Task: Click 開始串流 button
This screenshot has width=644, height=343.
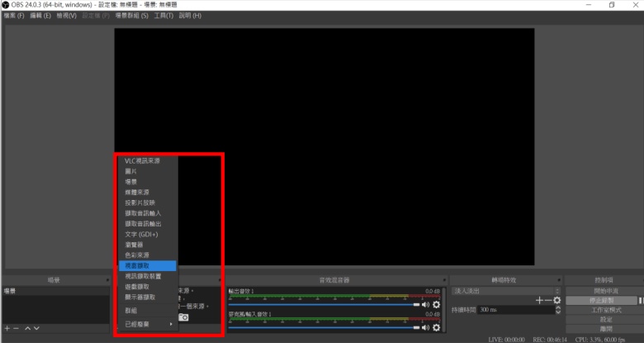Action: coord(604,291)
